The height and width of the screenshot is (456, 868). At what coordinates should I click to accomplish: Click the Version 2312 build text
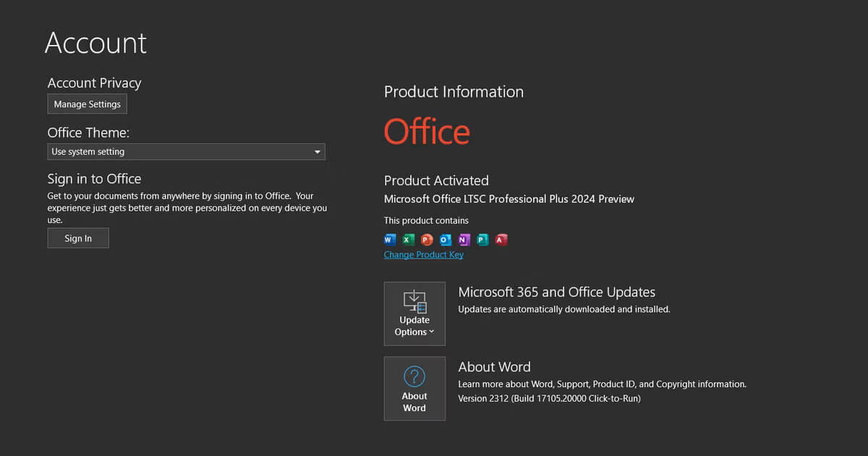click(549, 399)
